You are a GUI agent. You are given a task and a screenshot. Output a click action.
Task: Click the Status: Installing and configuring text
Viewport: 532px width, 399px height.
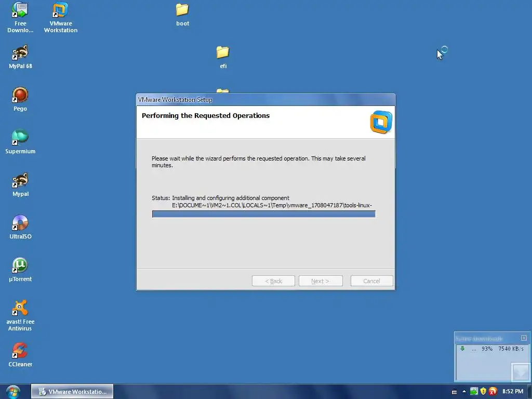tap(220, 198)
